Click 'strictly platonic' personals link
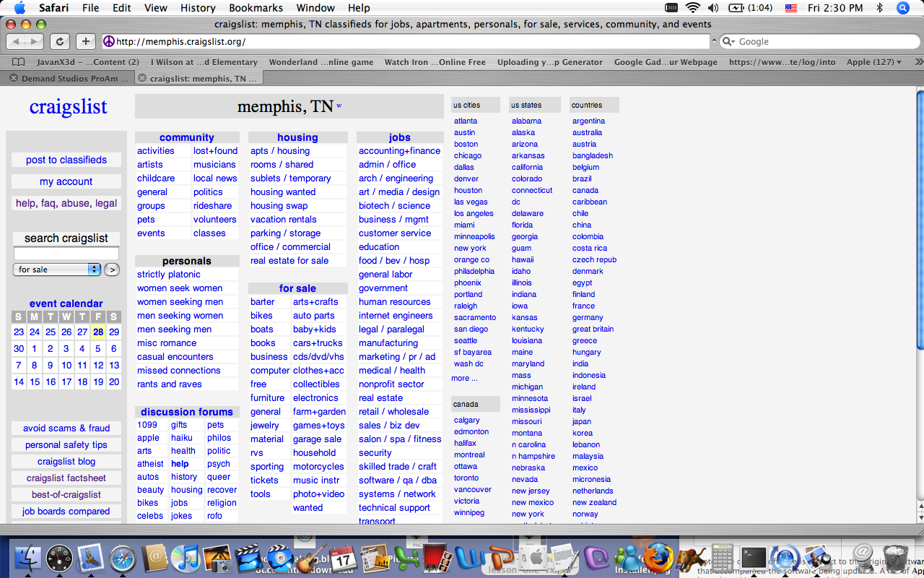The image size is (924, 578). [169, 274]
